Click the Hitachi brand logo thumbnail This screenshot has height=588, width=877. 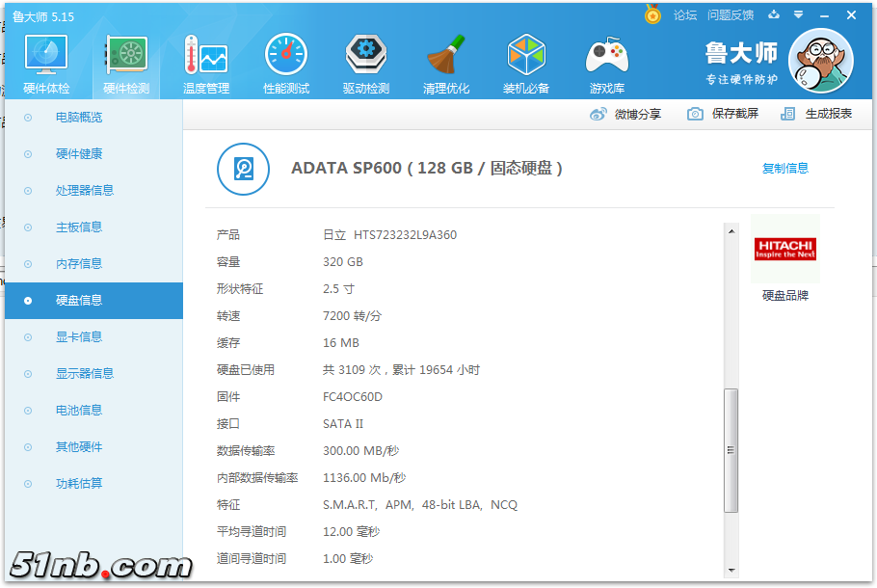click(784, 249)
